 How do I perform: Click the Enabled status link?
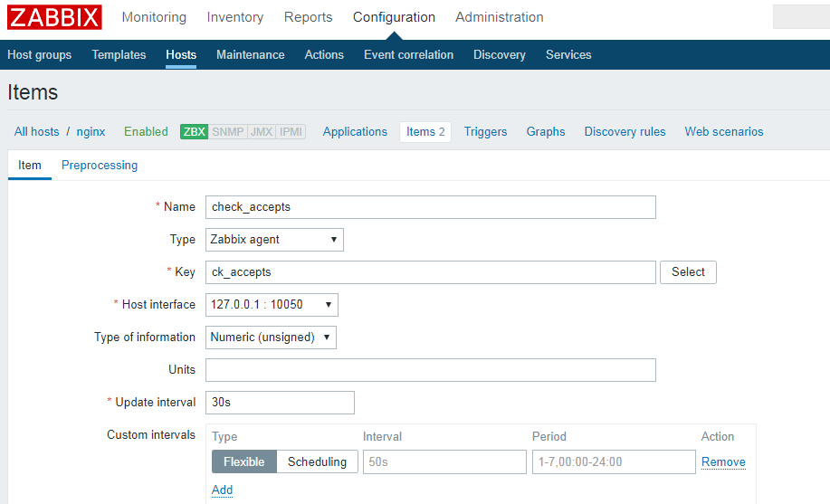(146, 132)
